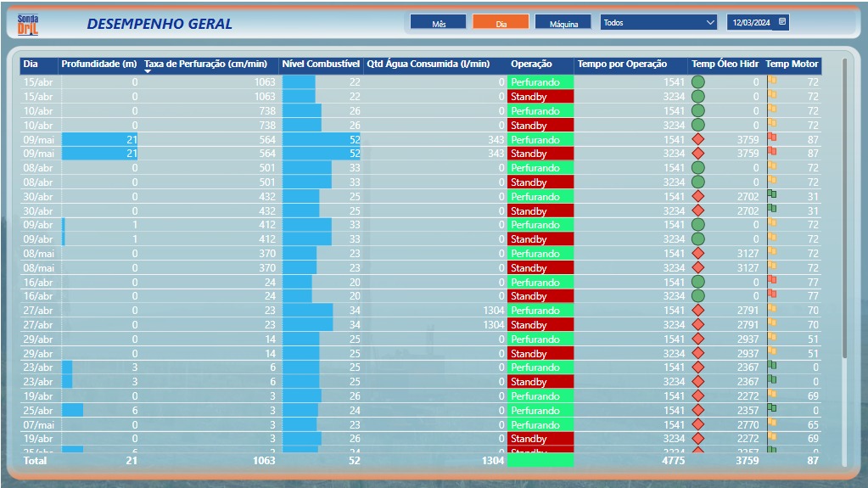868x488 pixels.
Task: Click yellow flag icon in first 15/abr row
Action: pos(771,80)
